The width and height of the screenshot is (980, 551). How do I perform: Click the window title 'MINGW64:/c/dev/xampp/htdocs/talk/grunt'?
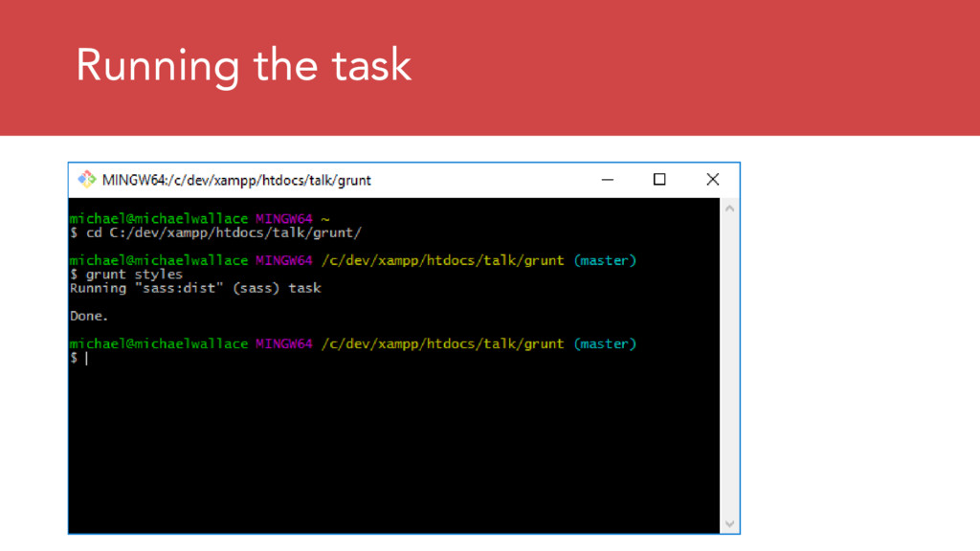[x=236, y=181]
